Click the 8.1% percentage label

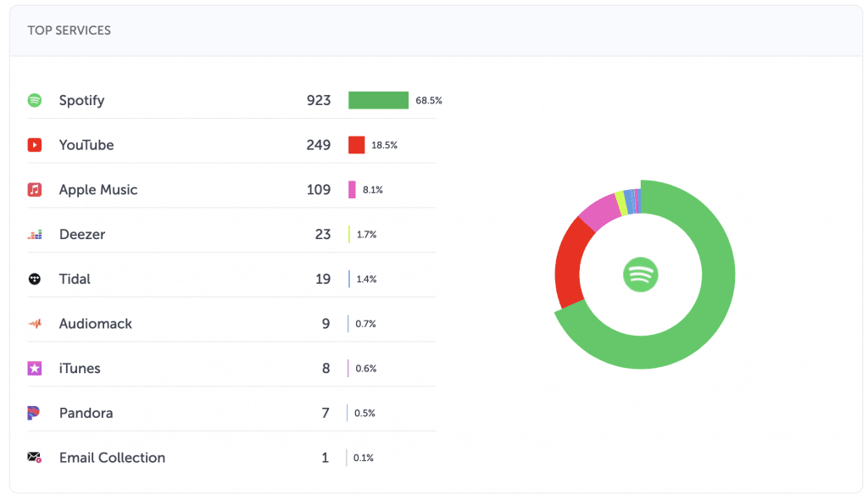pos(373,190)
